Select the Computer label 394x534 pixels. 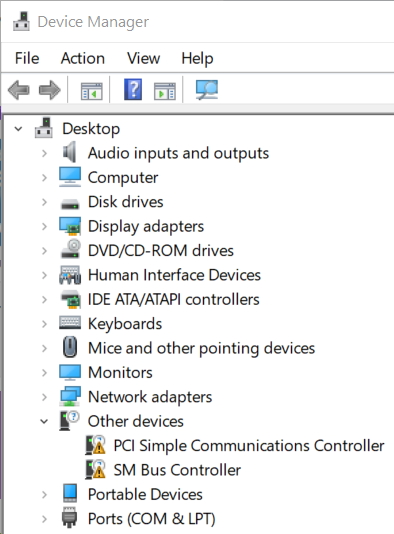(x=123, y=178)
